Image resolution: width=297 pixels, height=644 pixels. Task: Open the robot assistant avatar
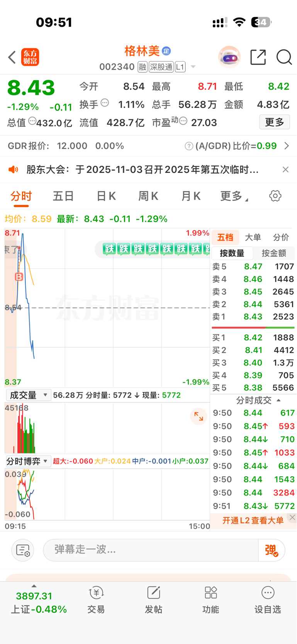(229, 57)
